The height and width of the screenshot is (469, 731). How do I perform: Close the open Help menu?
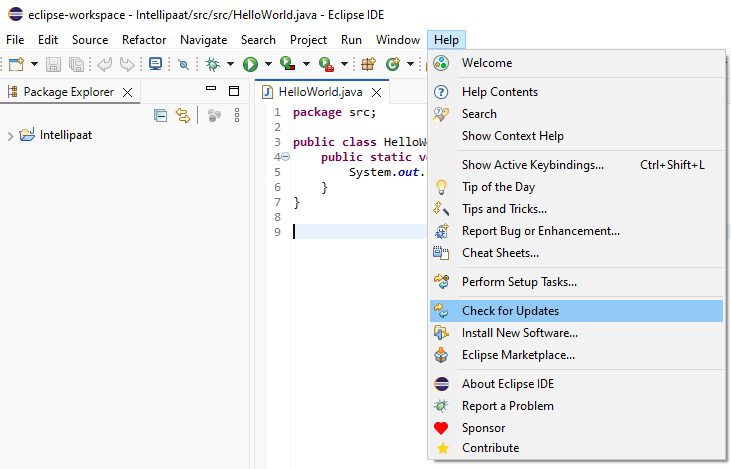click(446, 40)
